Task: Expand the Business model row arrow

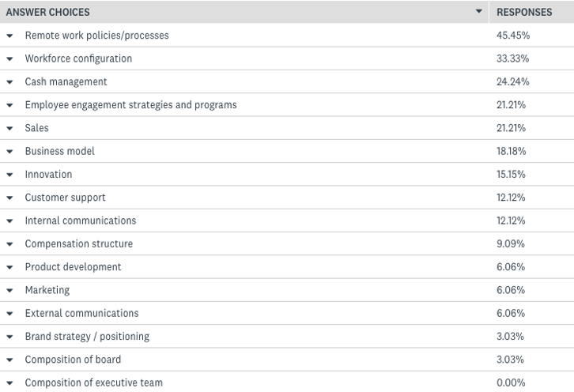Action: pyautogui.click(x=9, y=151)
